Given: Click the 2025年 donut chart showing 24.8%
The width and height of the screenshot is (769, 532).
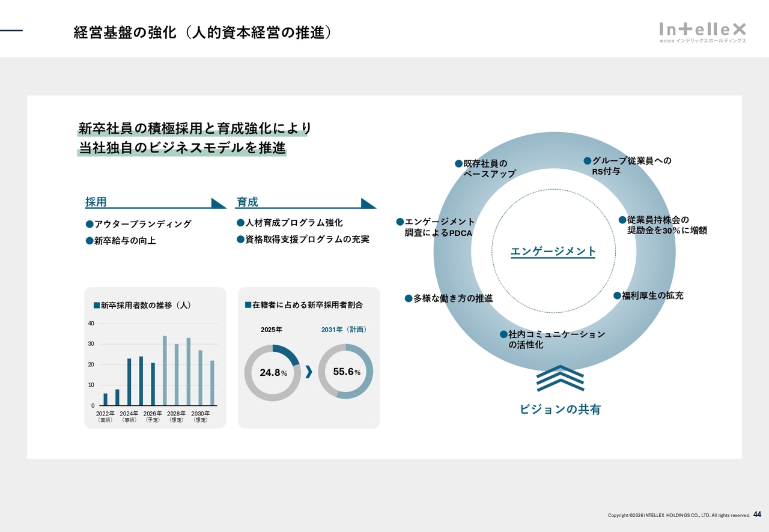Looking at the screenshot, I should tap(272, 372).
